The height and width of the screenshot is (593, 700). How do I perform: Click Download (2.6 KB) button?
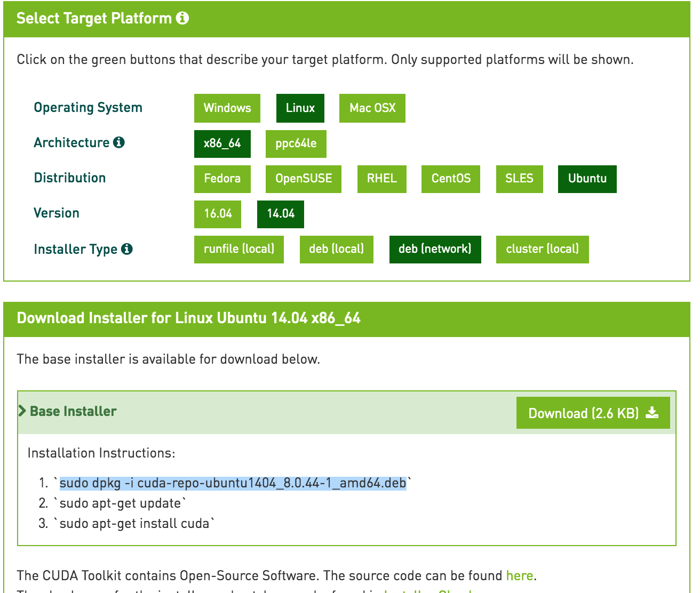coord(593,413)
